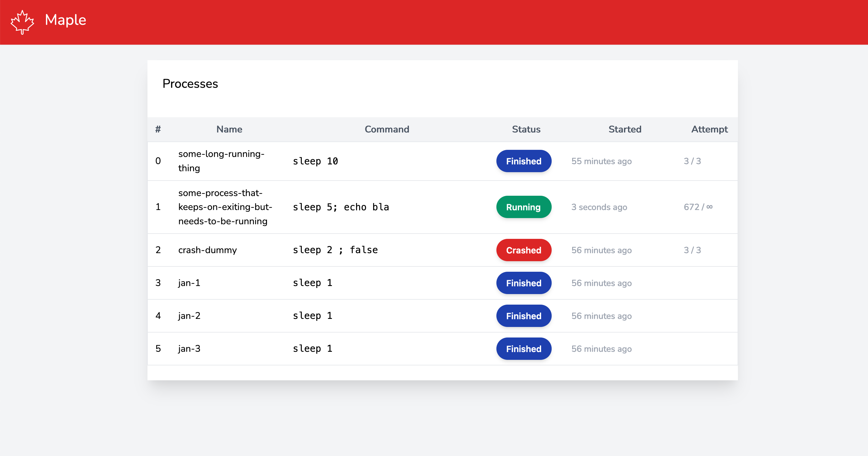
Task: Select the some-long-running-thing process name
Action: click(221, 161)
